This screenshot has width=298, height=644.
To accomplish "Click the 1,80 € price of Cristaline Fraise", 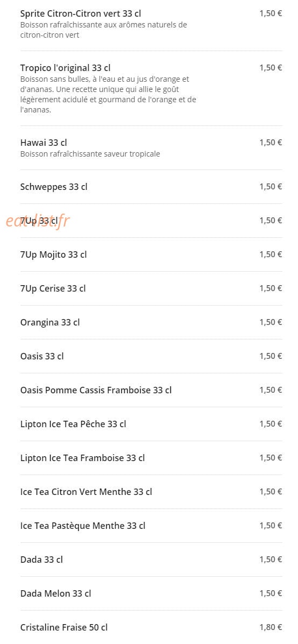I will click(271, 627).
